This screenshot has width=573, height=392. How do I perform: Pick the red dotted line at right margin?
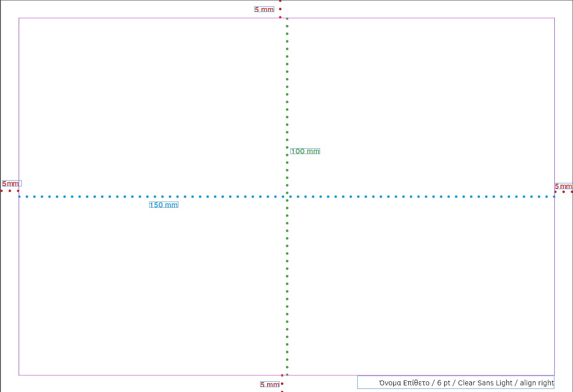point(564,192)
